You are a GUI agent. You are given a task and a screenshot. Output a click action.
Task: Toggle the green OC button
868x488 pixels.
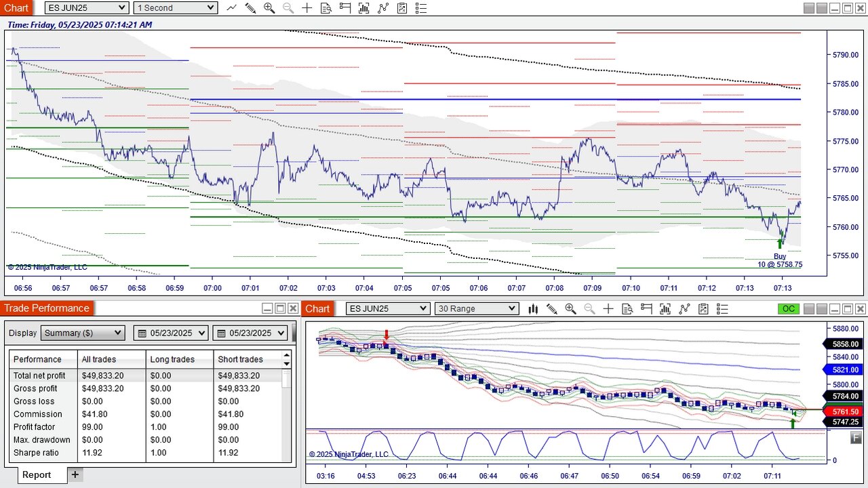pos(788,309)
